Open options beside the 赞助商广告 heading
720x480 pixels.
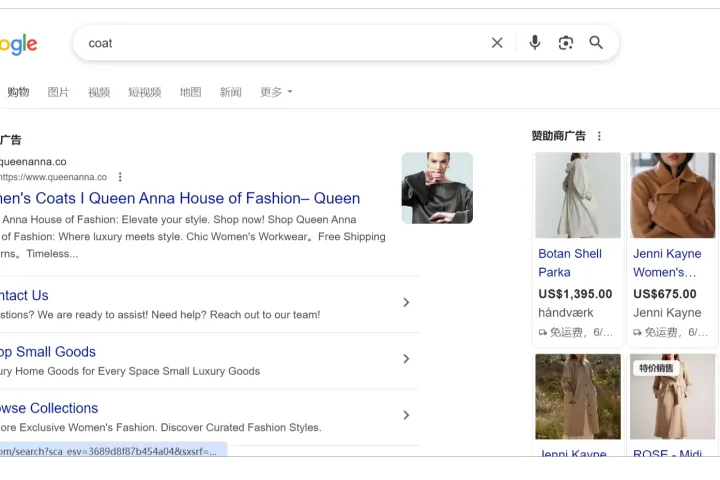[599, 136]
